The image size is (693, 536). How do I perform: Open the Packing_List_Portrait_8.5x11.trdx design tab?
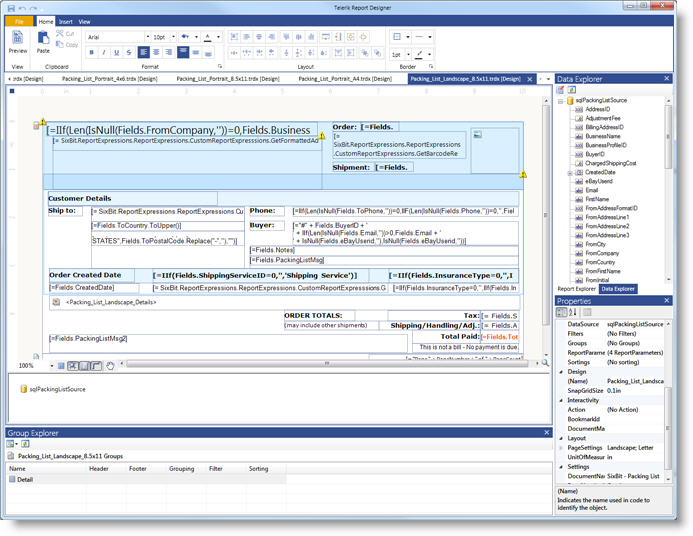[x=228, y=79]
